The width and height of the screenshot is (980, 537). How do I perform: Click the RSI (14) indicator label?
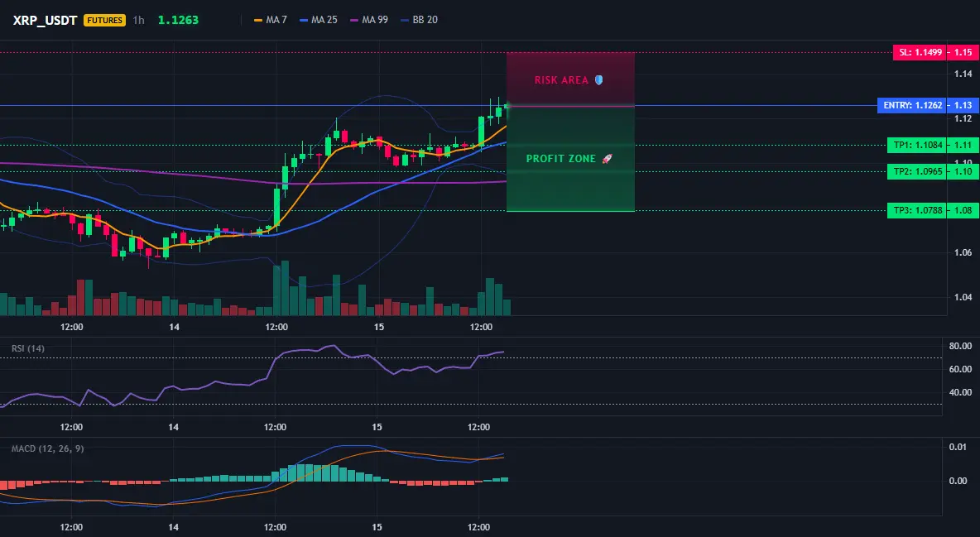pos(28,348)
